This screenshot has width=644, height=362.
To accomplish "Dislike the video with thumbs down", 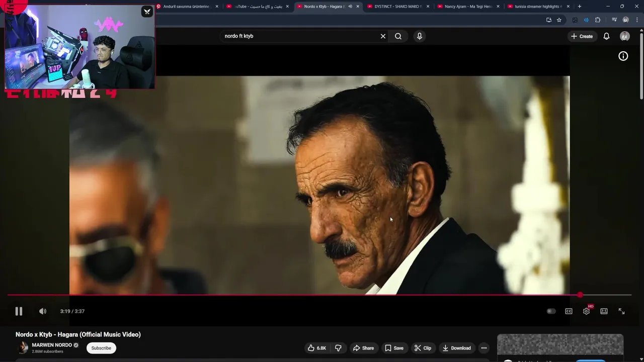I will (338, 348).
